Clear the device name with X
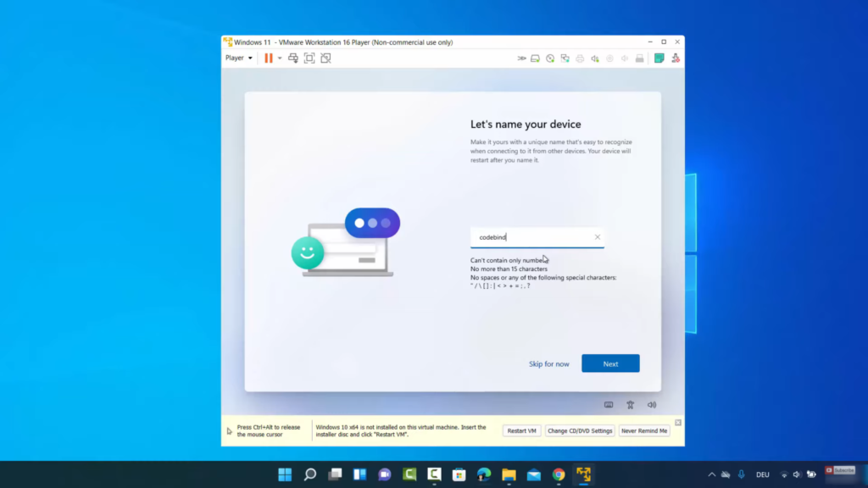This screenshot has height=488, width=868. tap(598, 237)
